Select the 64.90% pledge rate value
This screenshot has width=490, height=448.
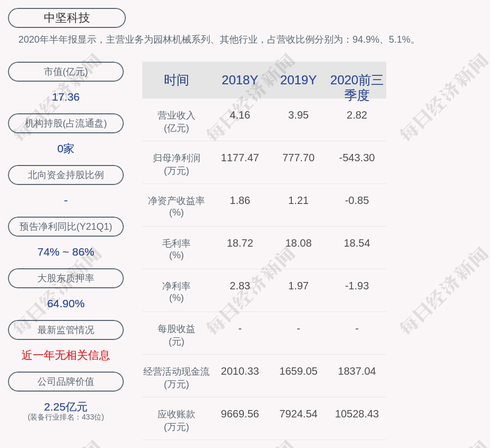[66, 303]
